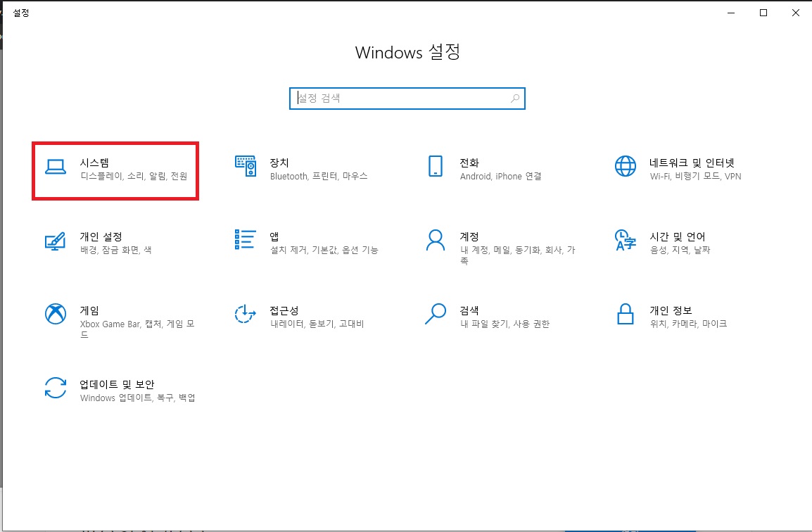Click the text "Android, iPhone 연결"
The width and height of the screenshot is (812, 532).
[500, 176]
